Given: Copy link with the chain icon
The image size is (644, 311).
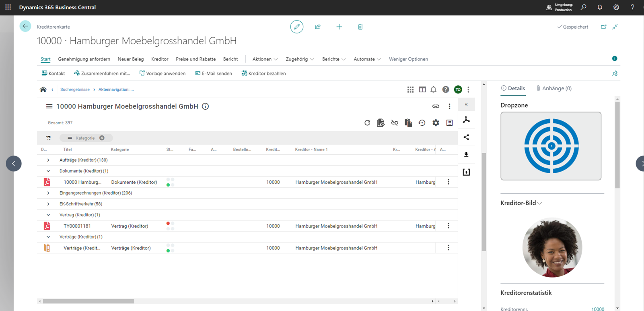Looking at the screenshot, I should [436, 106].
